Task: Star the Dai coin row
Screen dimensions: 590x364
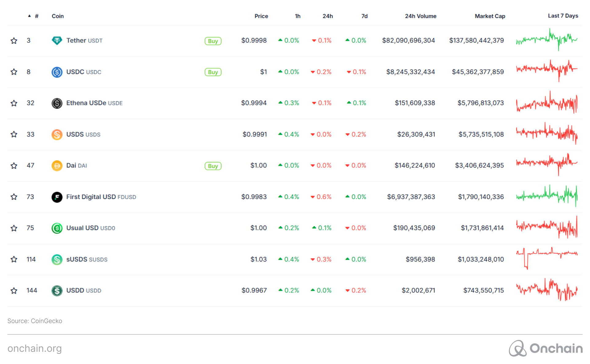Action: [x=14, y=166]
